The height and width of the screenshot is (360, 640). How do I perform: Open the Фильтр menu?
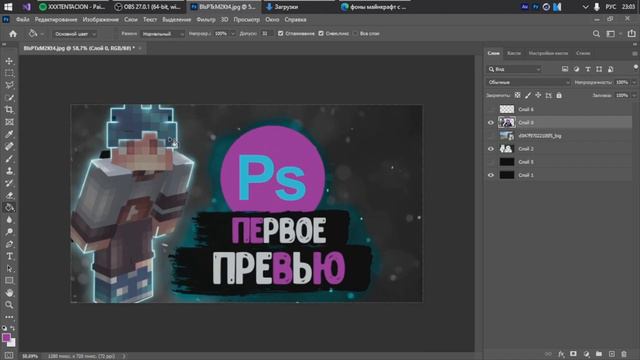coord(206,20)
